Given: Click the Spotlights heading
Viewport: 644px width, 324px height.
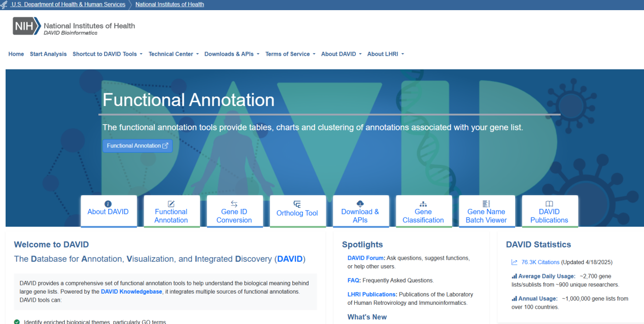Looking at the screenshot, I should coord(362,245).
